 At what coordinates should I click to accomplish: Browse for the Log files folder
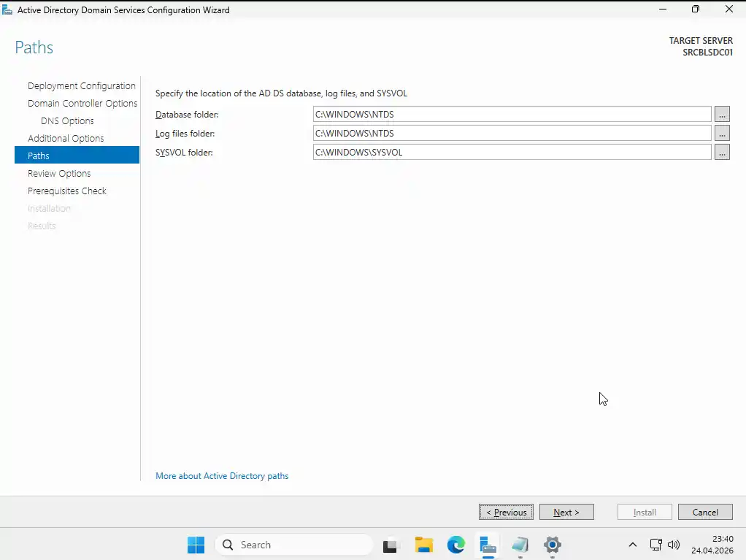pos(722,133)
